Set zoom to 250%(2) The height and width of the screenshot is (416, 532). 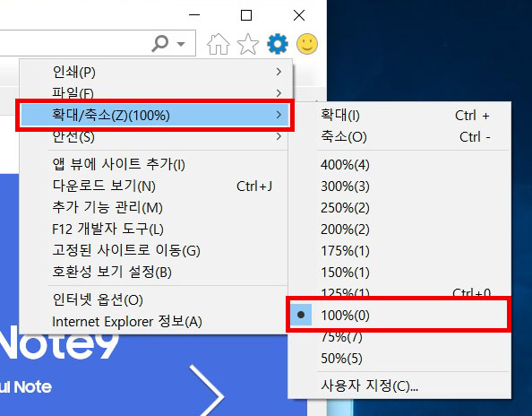click(x=399, y=207)
